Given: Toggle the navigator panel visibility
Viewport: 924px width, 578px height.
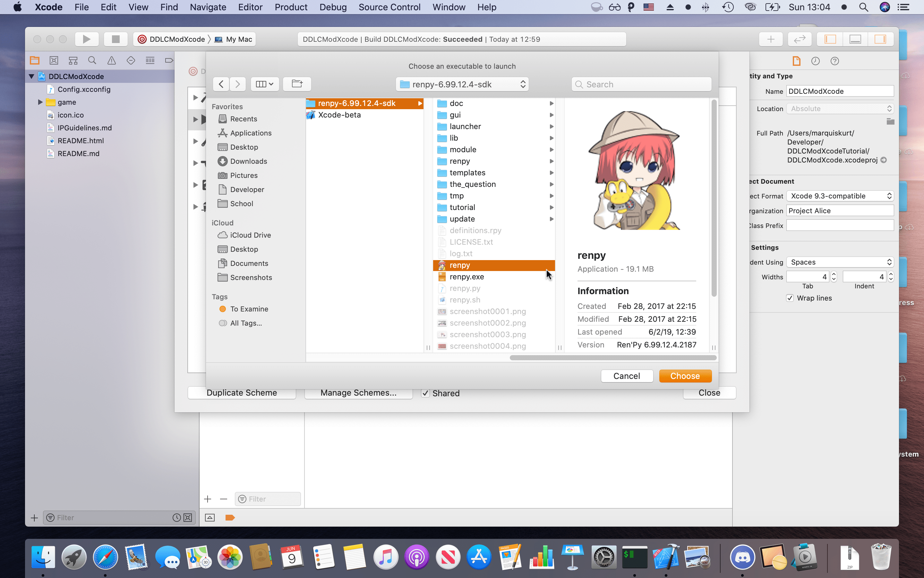Looking at the screenshot, I should (830, 39).
